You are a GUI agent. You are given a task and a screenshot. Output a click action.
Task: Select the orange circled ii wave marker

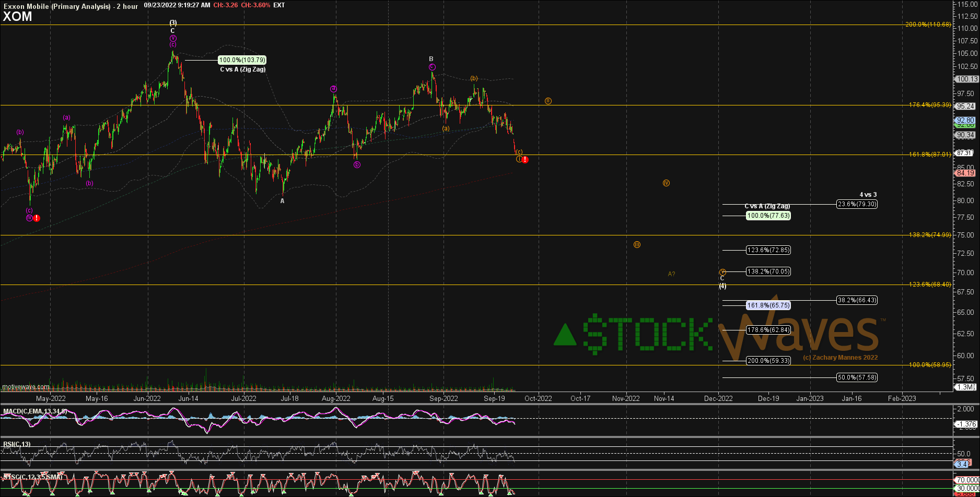click(548, 101)
